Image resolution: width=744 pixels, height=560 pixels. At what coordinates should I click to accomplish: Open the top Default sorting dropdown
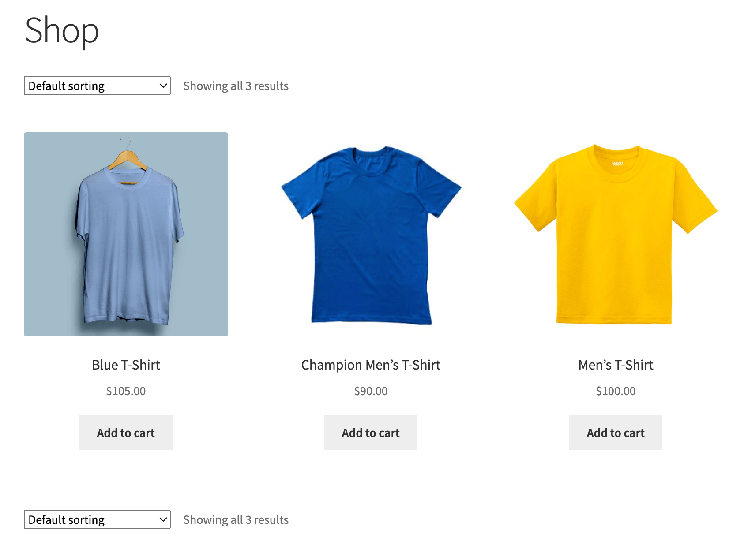click(97, 85)
